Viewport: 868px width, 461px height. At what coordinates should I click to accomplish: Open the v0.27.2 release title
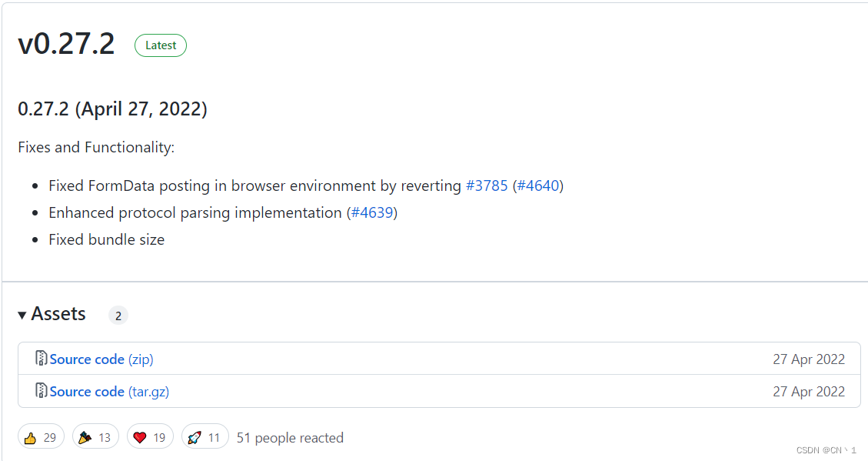coord(66,45)
